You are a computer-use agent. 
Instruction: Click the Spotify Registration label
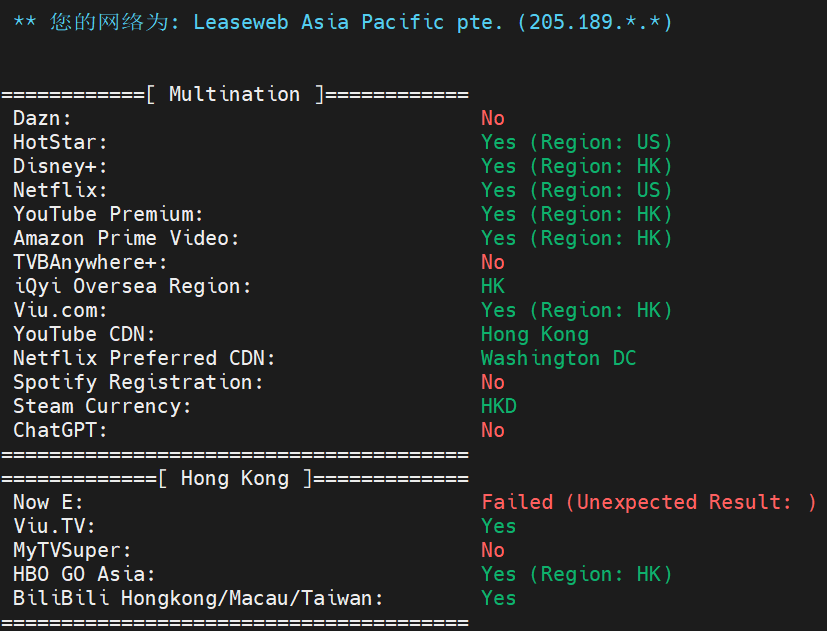point(138,383)
